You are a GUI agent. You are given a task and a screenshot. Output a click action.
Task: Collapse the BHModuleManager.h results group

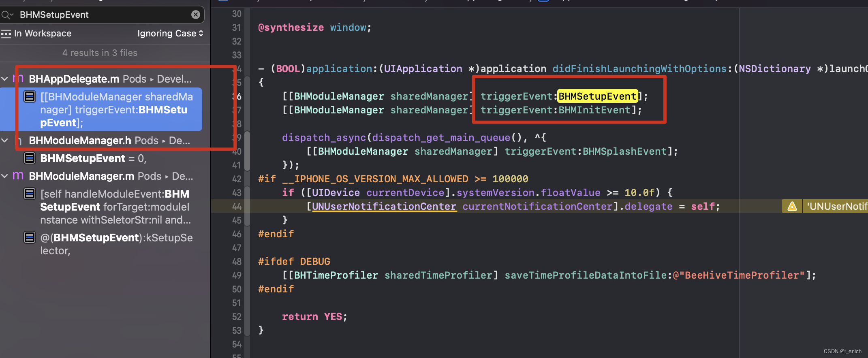[x=4, y=141]
